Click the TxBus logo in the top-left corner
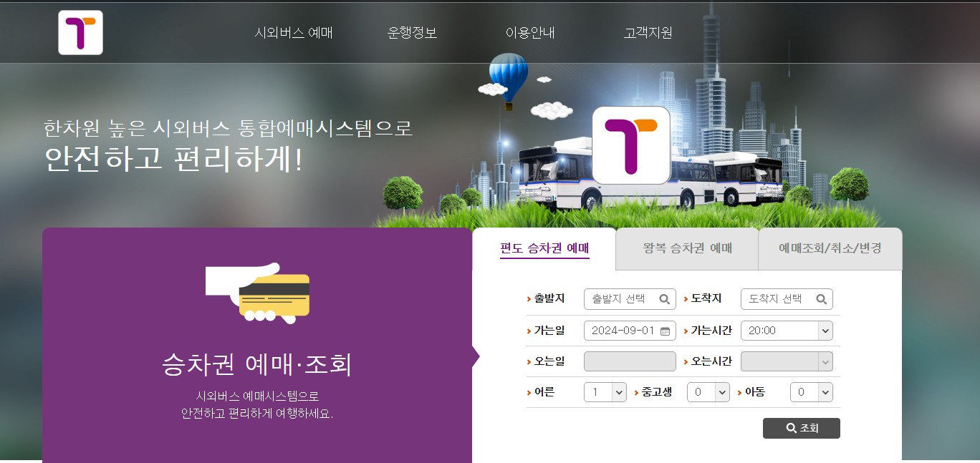This screenshot has height=463, width=980. (80, 32)
